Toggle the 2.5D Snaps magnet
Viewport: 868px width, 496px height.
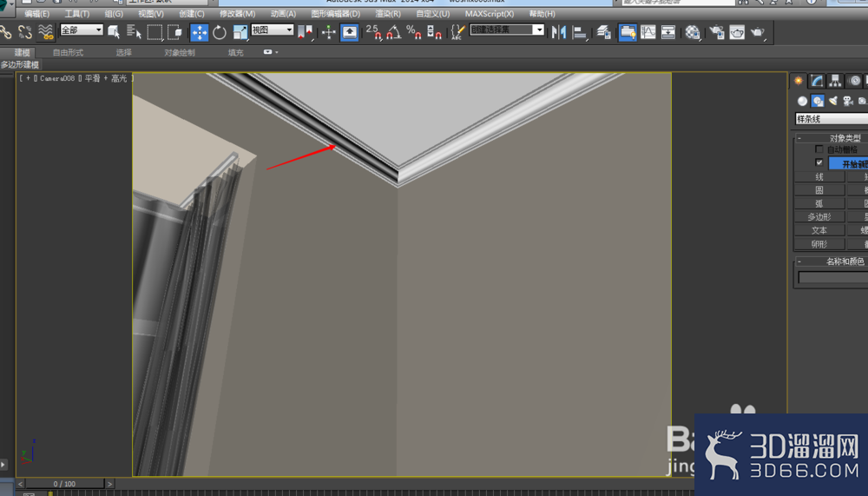[x=373, y=33]
